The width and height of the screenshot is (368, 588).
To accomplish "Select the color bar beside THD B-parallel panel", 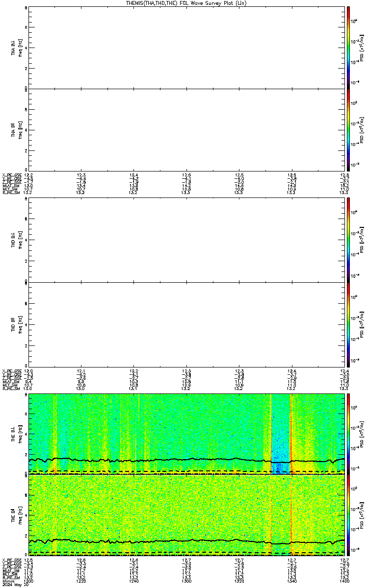I will (348, 324).
